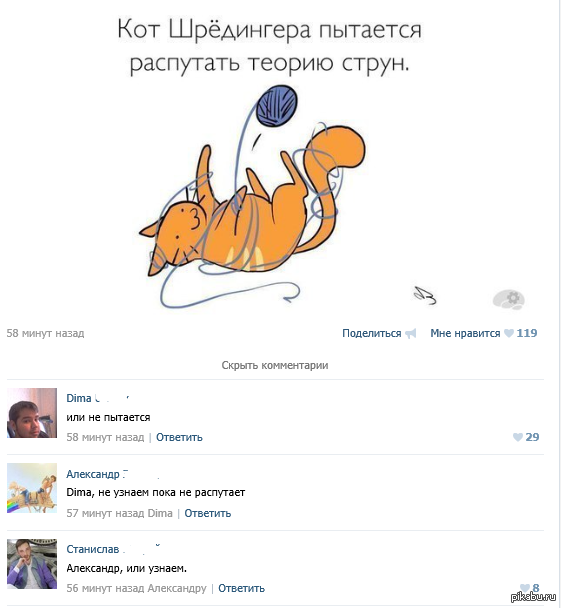Click Станислав's avatar photo

pyautogui.click(x=32, y=564)
